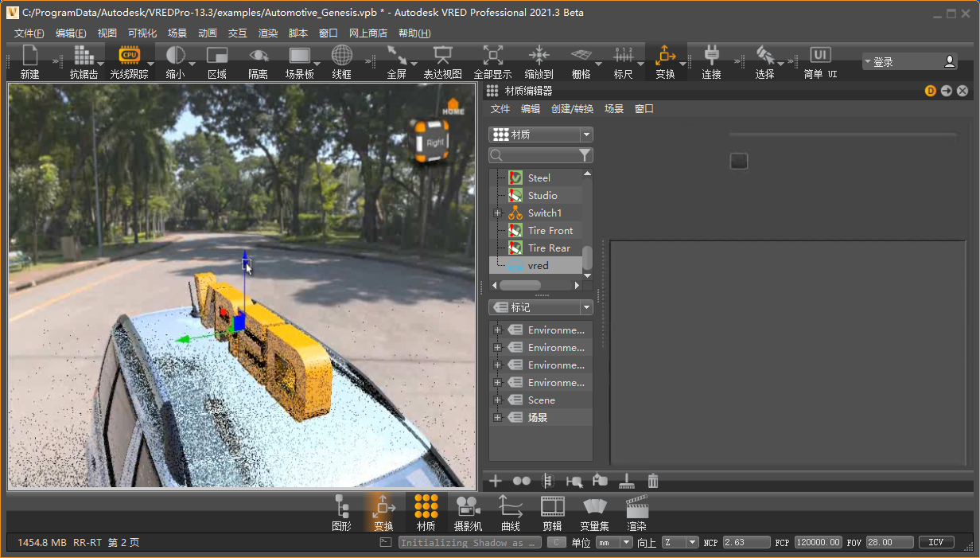This screenshot has width=980, height=558.
Task: Click the ICV button in status bar
Action: tap(936, 542)
